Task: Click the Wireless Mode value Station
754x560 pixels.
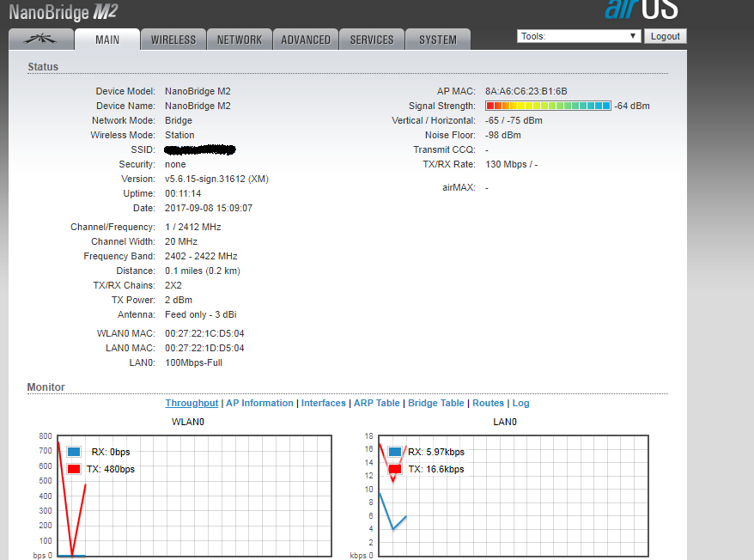Action: pyautogui.click(x=179, y=135)
